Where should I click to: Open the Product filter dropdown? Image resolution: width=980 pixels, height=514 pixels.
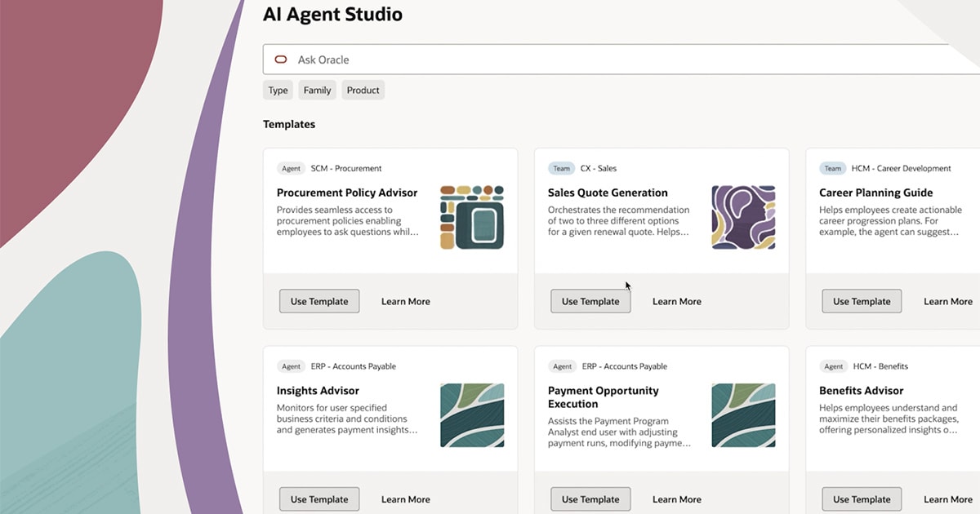coord(363,91)
